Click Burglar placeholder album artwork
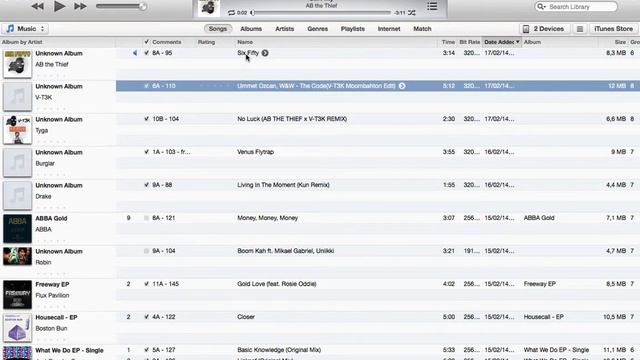The image size is (640, 360). [x=18, y=163]
